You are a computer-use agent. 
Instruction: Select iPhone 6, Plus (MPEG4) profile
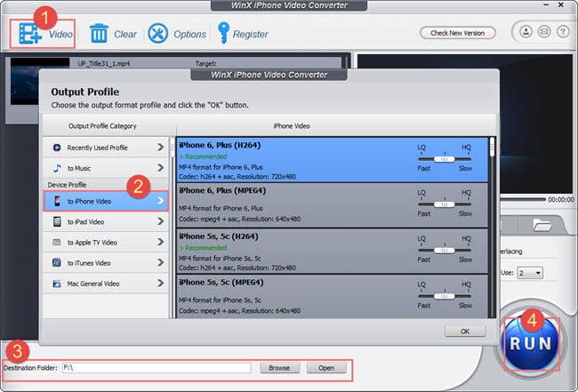click(333, 205)
